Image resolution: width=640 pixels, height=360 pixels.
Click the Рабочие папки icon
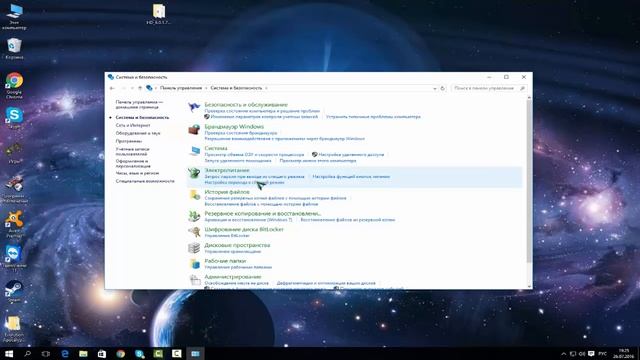[195, 264]
